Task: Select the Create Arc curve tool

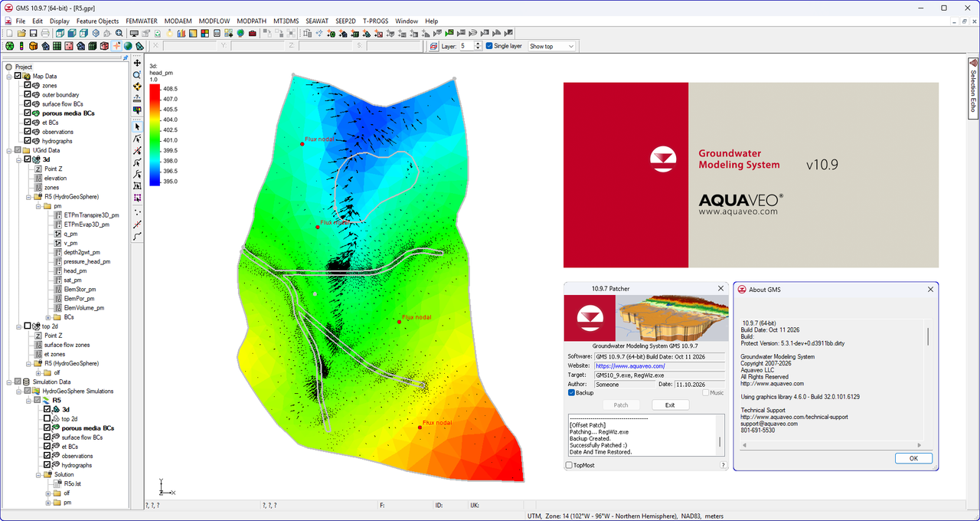Action: click(x=137, y=236)
